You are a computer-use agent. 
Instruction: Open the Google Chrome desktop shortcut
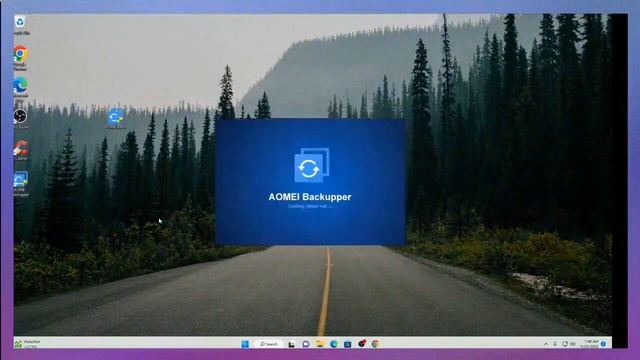click(x=20, y=58)
